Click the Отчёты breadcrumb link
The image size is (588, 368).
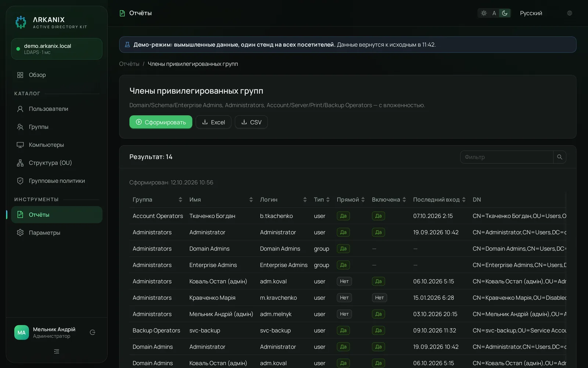click(x=129, y=64)
